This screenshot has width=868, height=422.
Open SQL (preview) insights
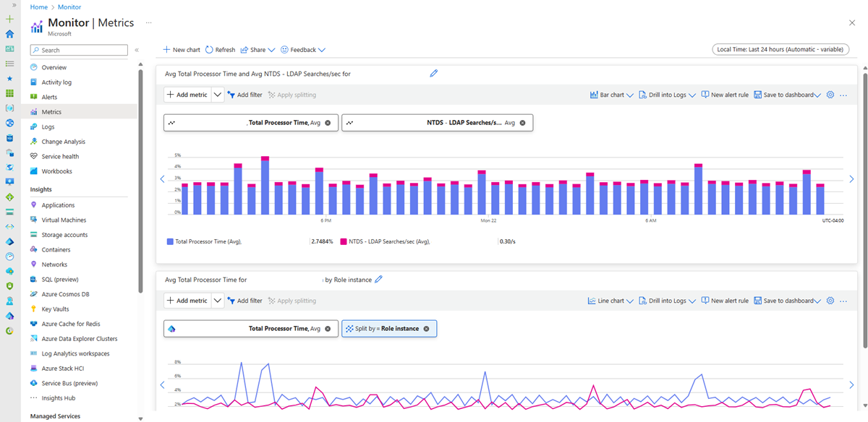(x=60, y=279)
